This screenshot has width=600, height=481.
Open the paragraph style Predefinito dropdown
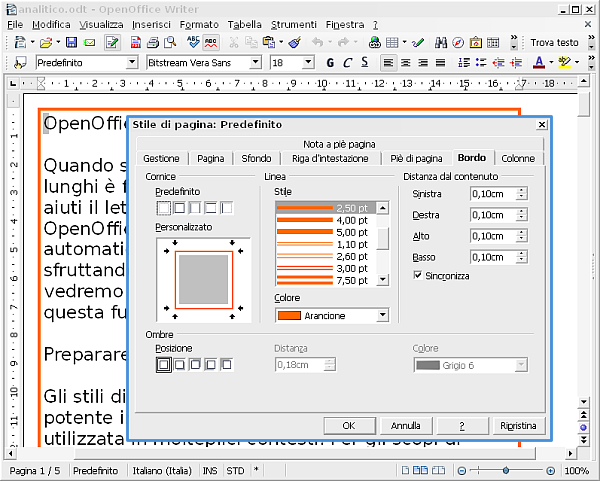(x=132, y=62)
